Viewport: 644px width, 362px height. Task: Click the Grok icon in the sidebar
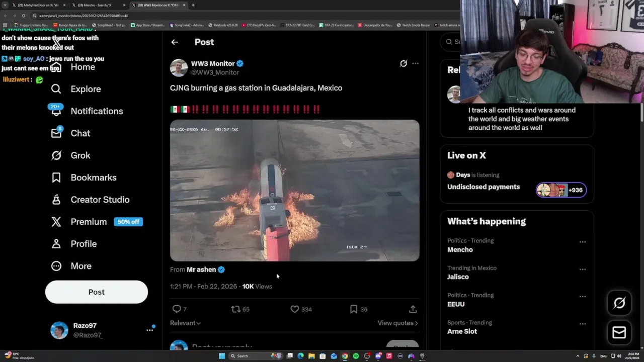56,155
